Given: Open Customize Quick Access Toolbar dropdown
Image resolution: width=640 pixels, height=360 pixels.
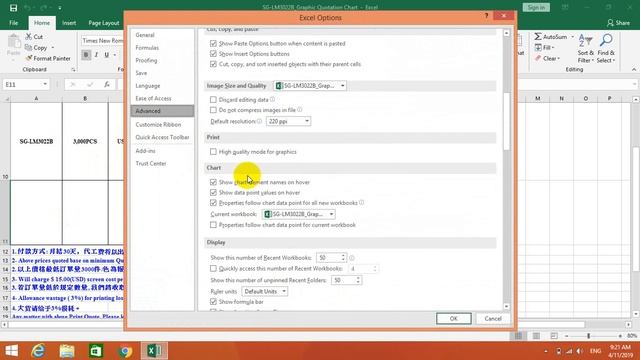Looking at the screenshot, I should (60, 8).
